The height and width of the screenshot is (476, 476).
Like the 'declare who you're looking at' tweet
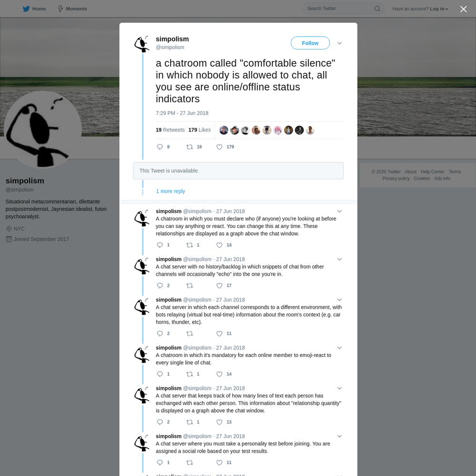point(219,245)
